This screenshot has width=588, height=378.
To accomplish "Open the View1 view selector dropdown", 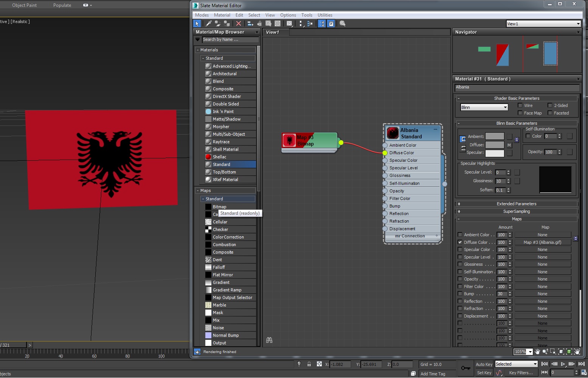I will pyautogui.click(x=543, y=24).
